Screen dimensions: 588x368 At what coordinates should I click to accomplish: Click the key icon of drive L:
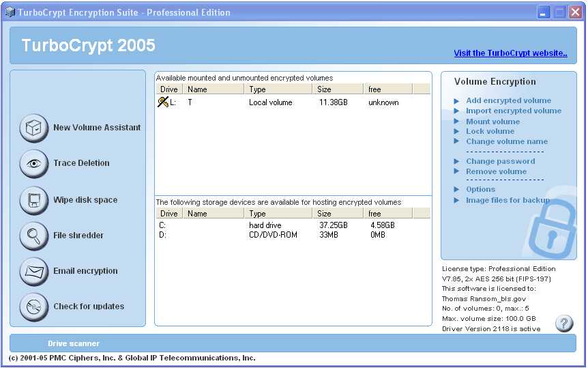coord(163,102)
